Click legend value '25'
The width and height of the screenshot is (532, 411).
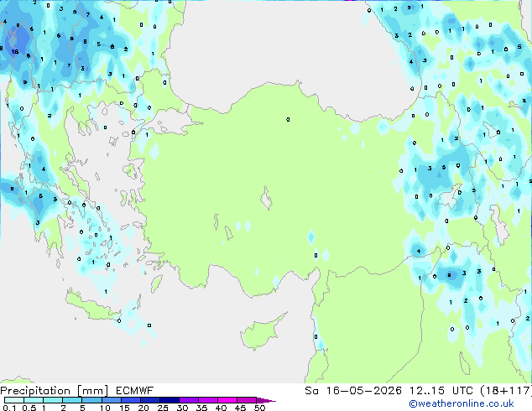163,408
